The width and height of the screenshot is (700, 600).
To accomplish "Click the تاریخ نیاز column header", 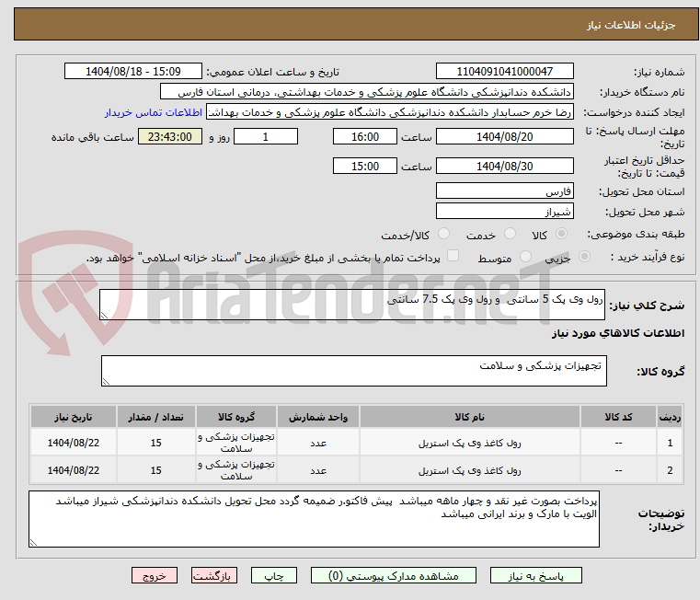I will tap(74, 417).
